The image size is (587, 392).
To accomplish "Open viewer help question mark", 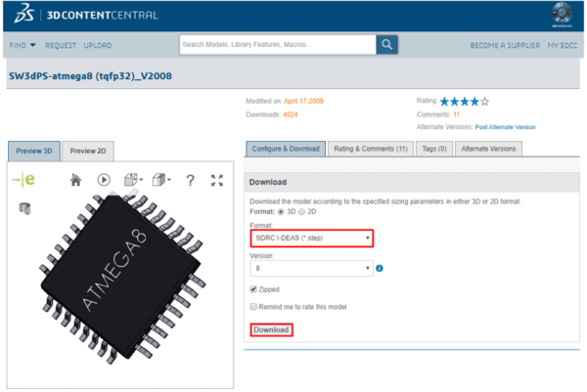I will (190, 180).
